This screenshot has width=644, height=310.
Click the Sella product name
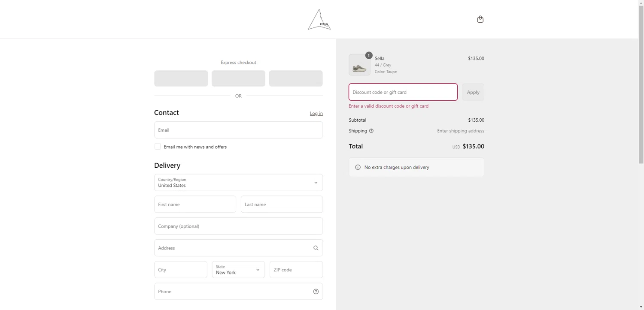pos(380,58)
